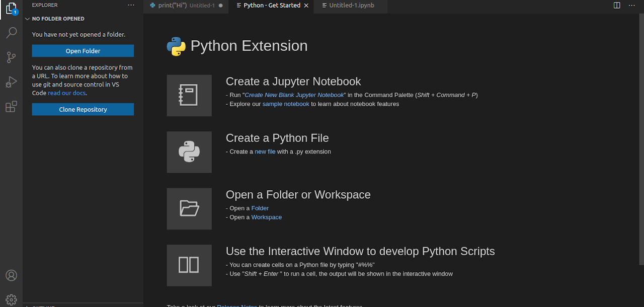Open the Source Control view icon
The image size is (644, 307).
[x=11, y=57]
